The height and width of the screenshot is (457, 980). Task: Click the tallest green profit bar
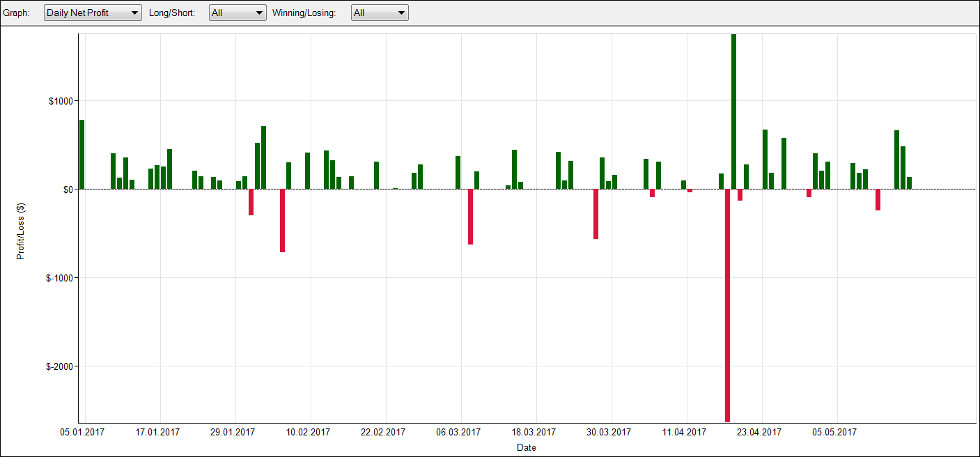pos(733,111)
